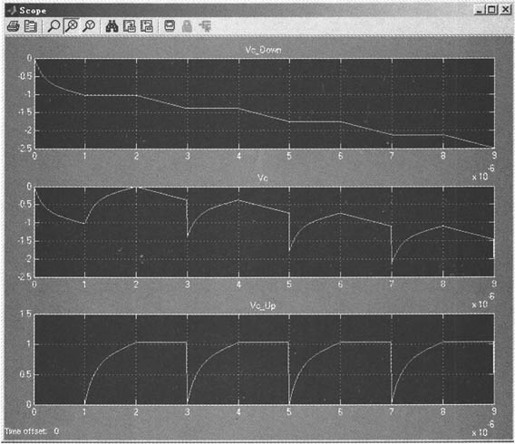Open the Signal selection icon

click(x=205, y=26)
